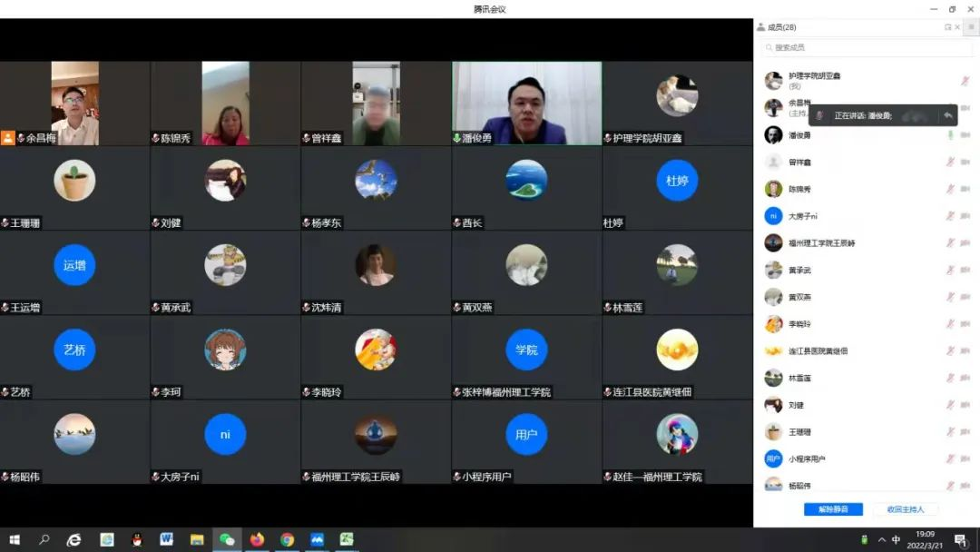Viewport: 980px width, 552px height.
Task: Open the 潘俊勇 speaker video tile
Action: tap(527, 103)
